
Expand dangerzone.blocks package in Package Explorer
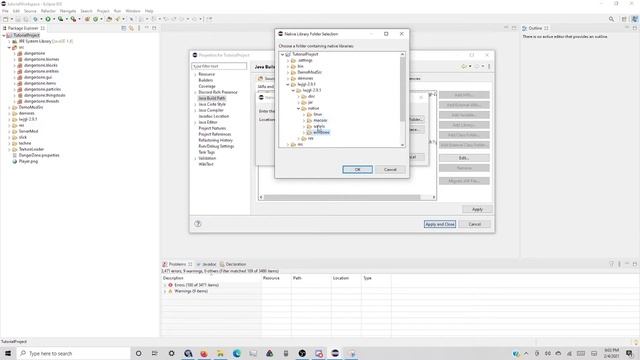pos(14,65)
